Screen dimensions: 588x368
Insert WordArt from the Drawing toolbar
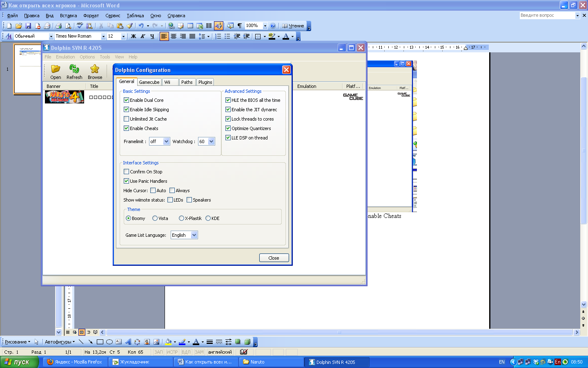click(x=128, y=342)
